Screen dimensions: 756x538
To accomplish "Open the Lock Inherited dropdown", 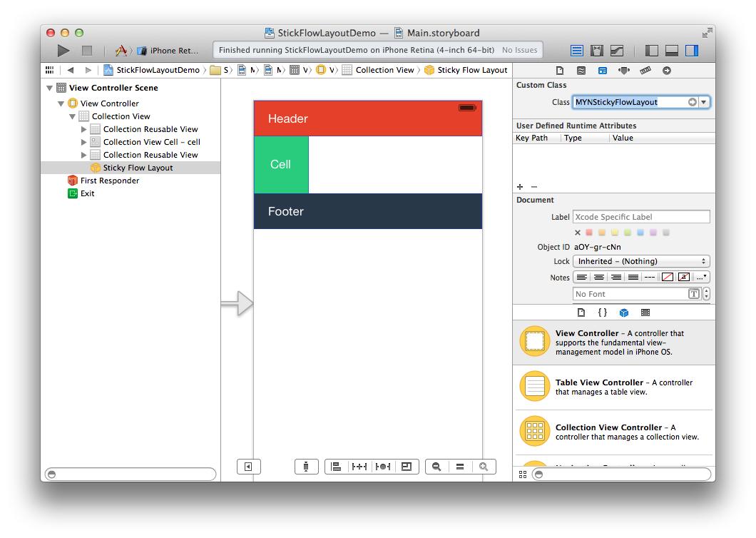I will click(641, 261).
